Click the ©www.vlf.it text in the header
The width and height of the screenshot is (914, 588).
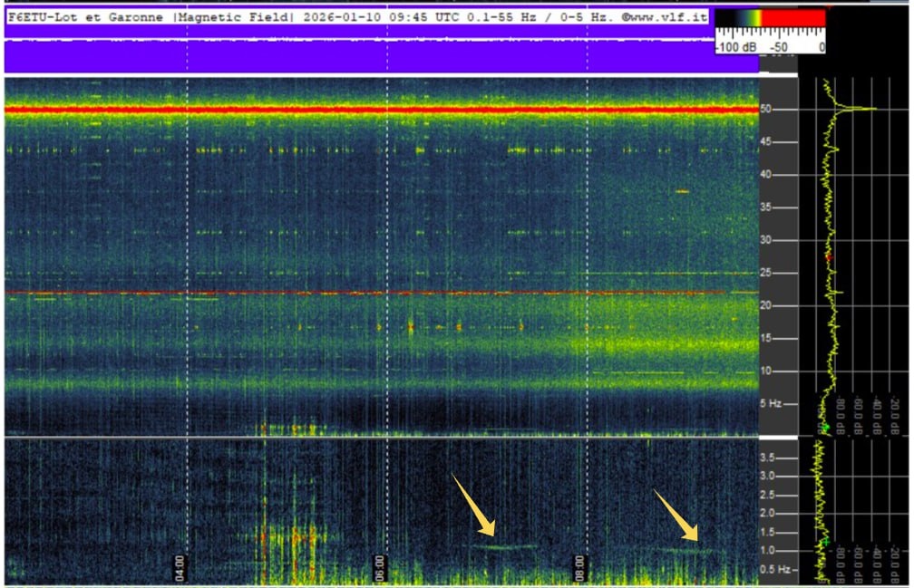click(x=665, y=17)
